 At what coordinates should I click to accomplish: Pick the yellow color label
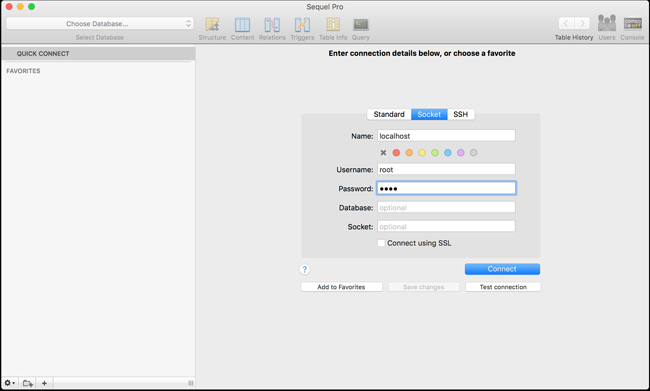[x=422, y=153]
